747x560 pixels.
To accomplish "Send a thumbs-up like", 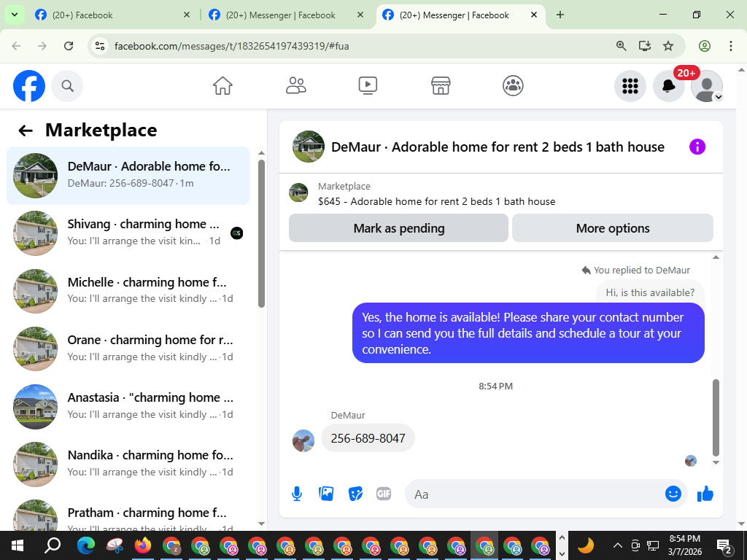I will pyautogui.click(x=705, y=494).
